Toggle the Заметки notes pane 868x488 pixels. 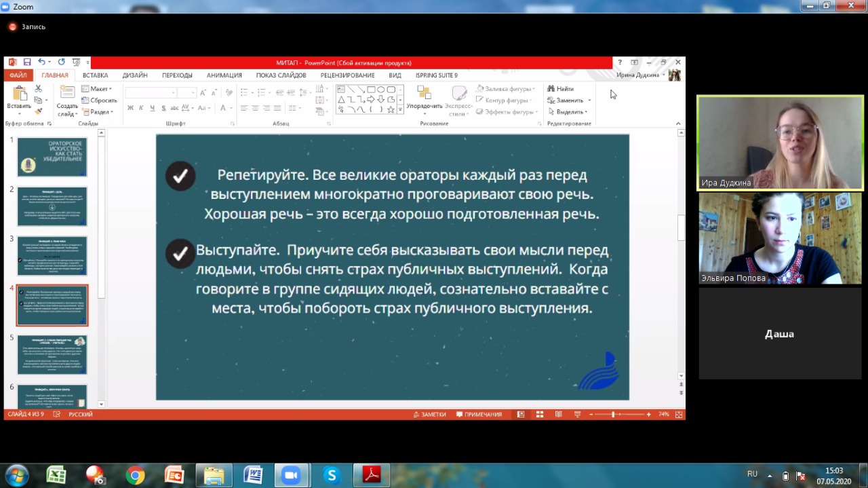(x=429, y=414)
